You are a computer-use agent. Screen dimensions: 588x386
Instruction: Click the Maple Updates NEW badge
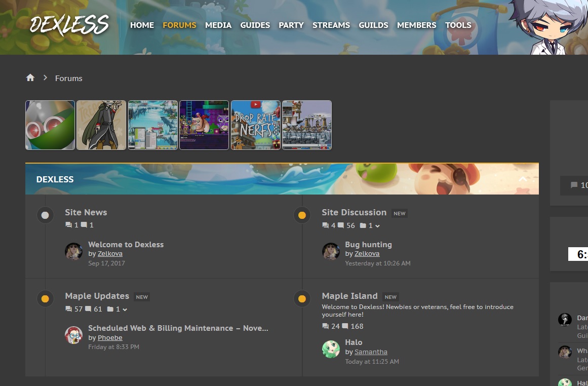coord(142,297)
